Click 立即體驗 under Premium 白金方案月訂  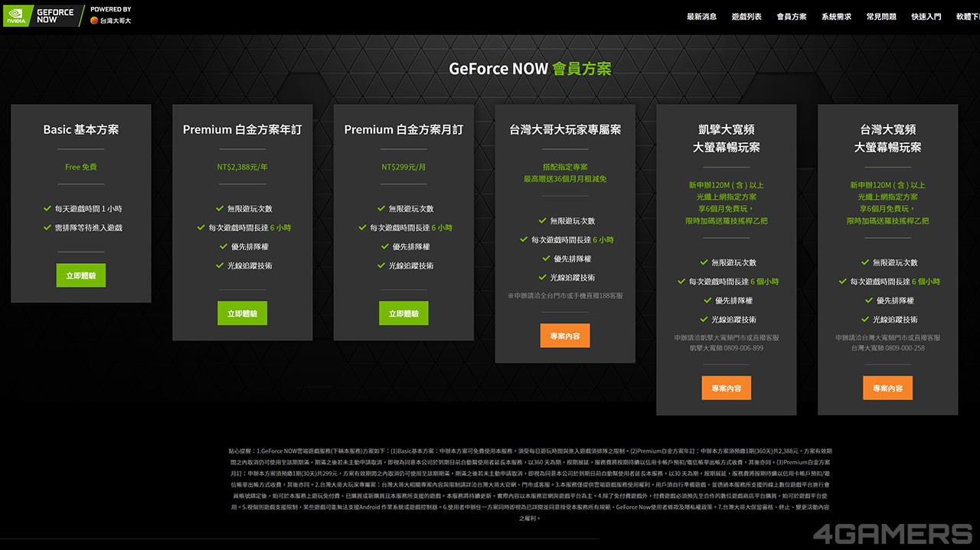pos(403,314)
